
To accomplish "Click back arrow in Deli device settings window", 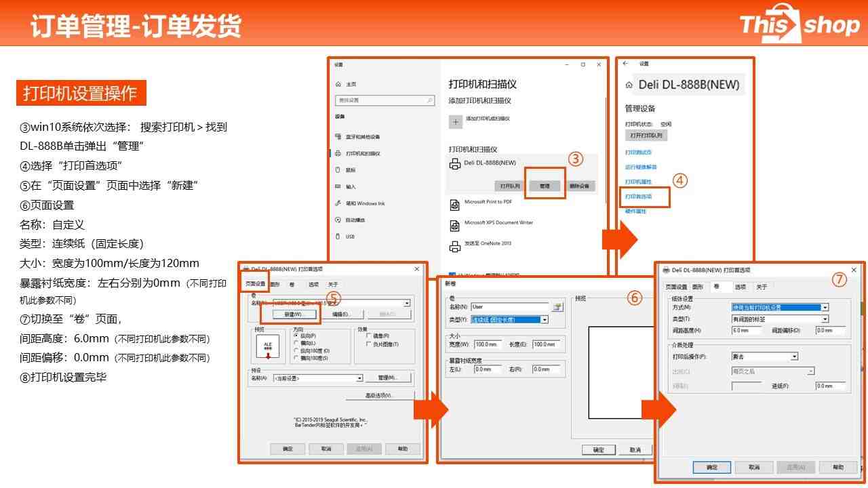I will [x=625, y=64].
